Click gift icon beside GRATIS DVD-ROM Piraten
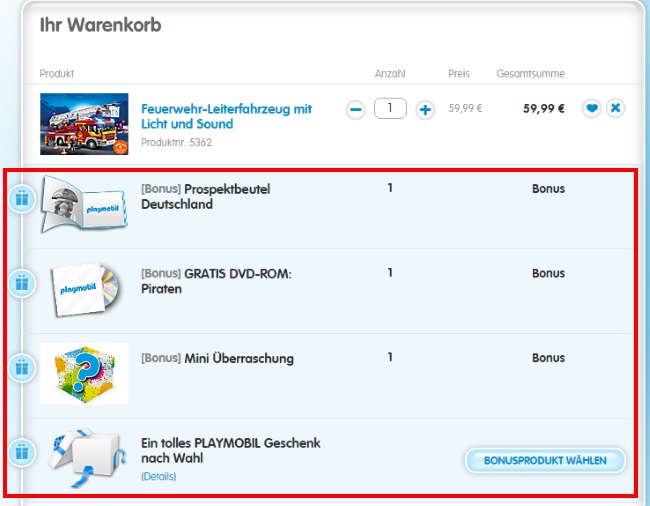This screenshot has height=506, width=650. pyautogui.click(x=22, y=283)
